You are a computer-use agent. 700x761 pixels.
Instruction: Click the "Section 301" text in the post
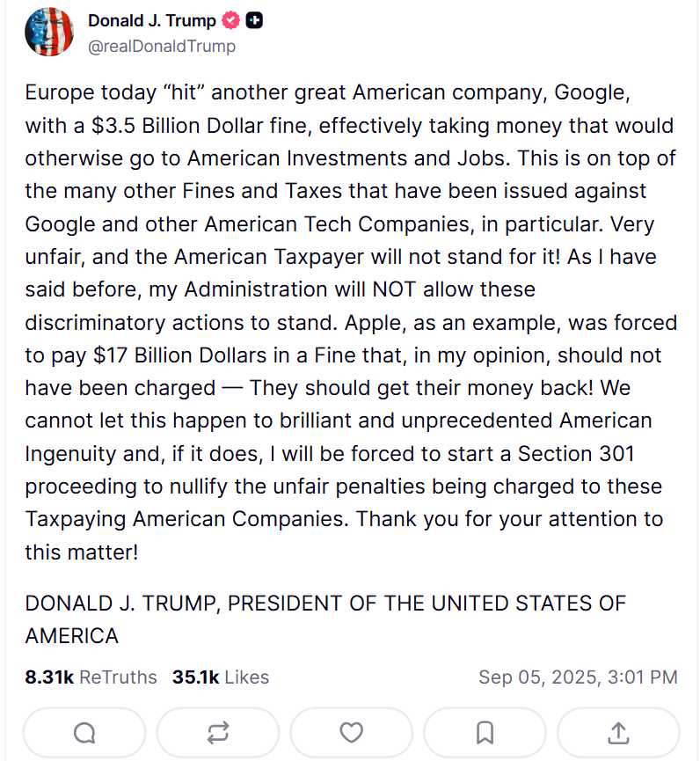(576, 454)
